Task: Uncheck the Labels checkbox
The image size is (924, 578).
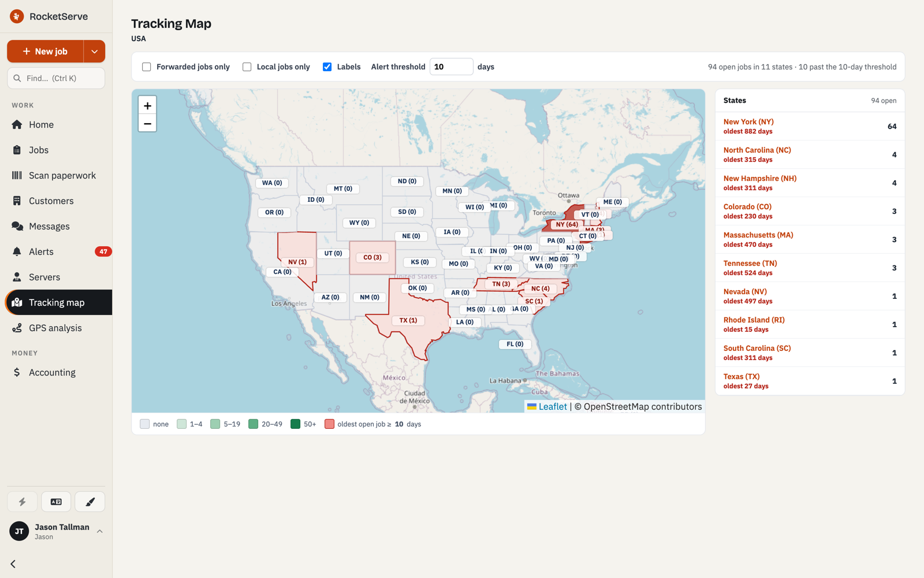Action: [x=327, y=67]
